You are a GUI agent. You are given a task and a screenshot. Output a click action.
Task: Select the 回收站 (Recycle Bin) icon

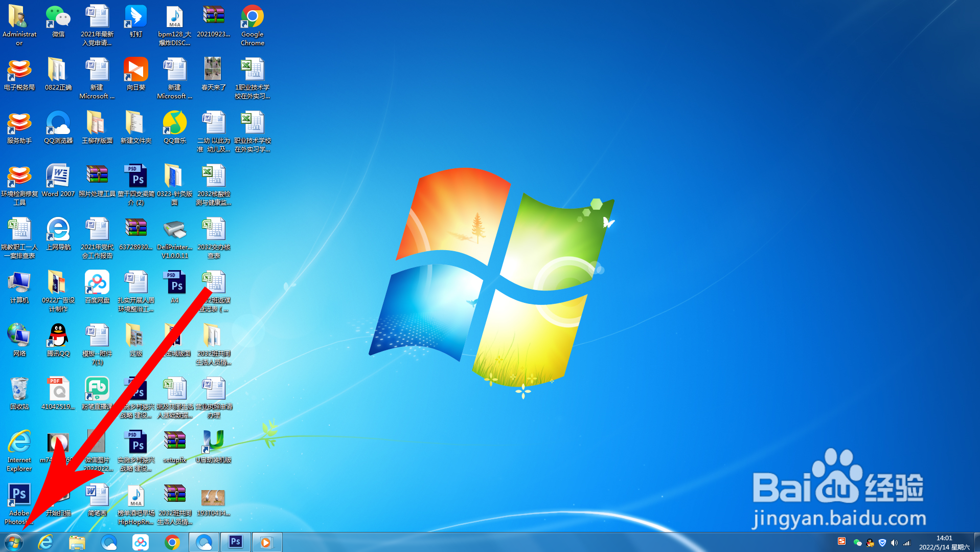tap(19, 394)
